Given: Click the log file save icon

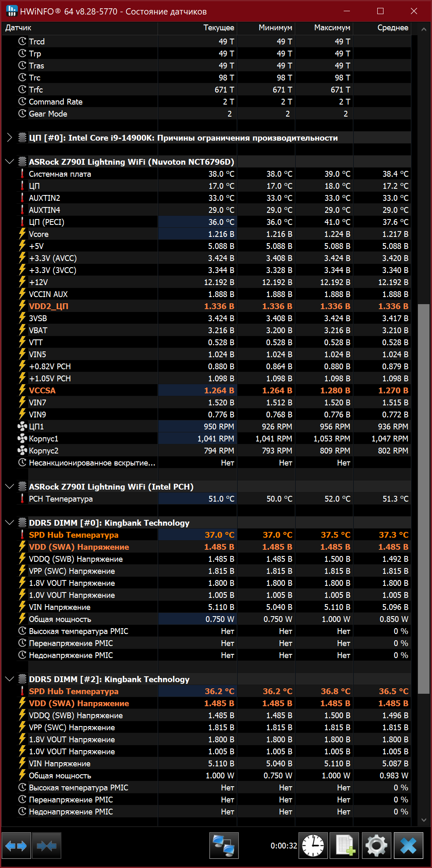Looking at the screenshot, I should (x=345, y=846).
